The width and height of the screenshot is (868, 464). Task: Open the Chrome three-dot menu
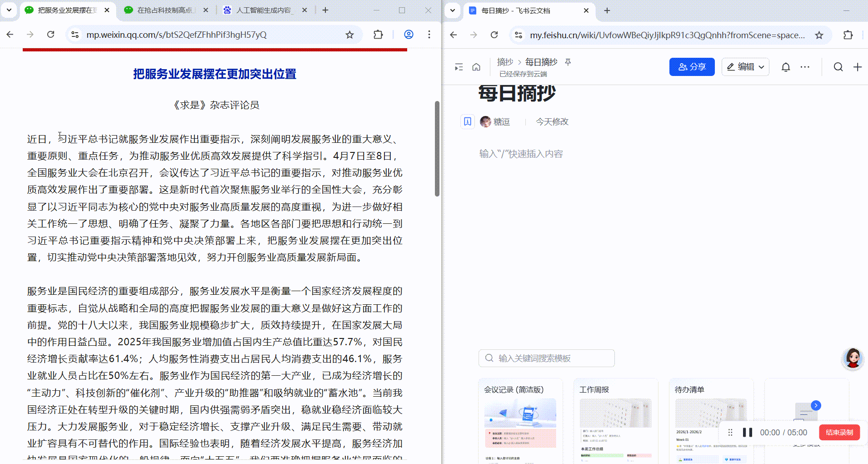[x=429, y=35]
